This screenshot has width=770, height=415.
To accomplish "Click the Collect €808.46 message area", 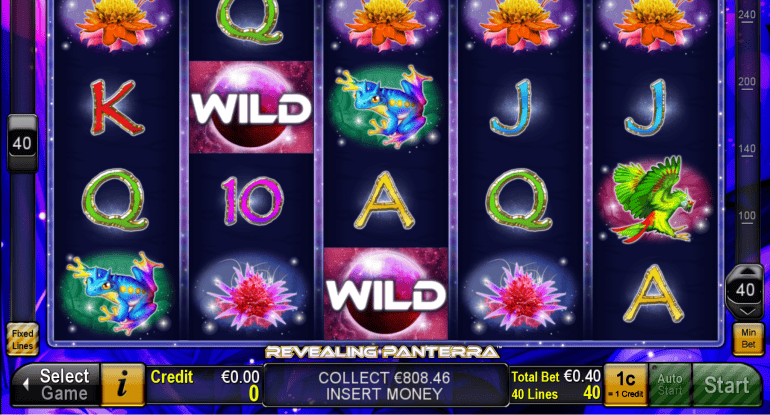I will click(x=385, y=385).
